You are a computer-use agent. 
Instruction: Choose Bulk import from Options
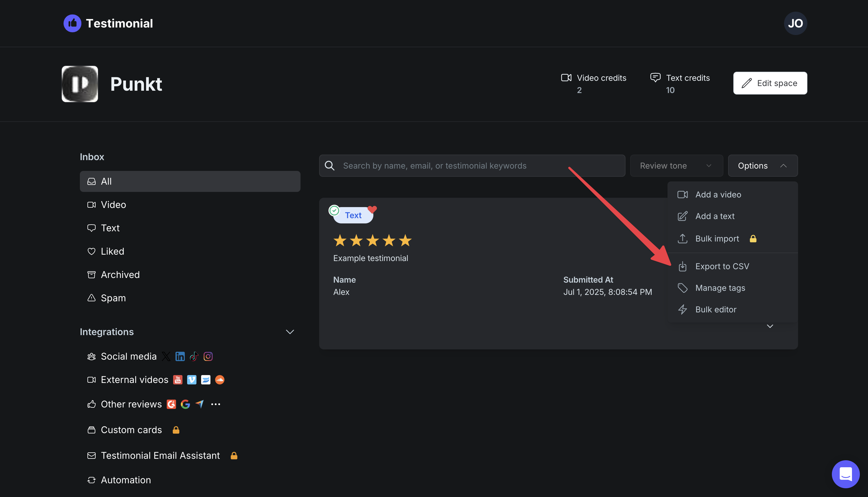(x=732, y=239)
